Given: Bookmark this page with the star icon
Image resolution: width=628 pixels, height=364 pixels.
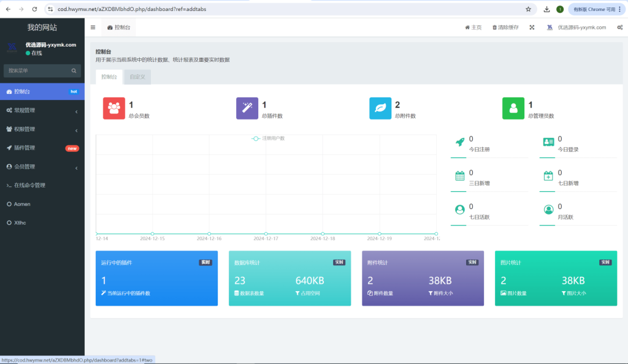Looking at the screenshot, I should coord(528,9).
